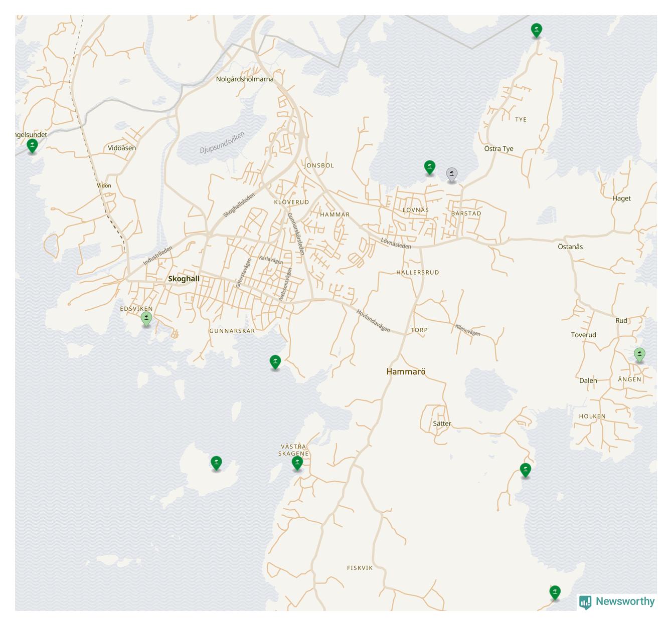Select the beach marker on the small island
The image size is (672, 626).
point(216,463)
